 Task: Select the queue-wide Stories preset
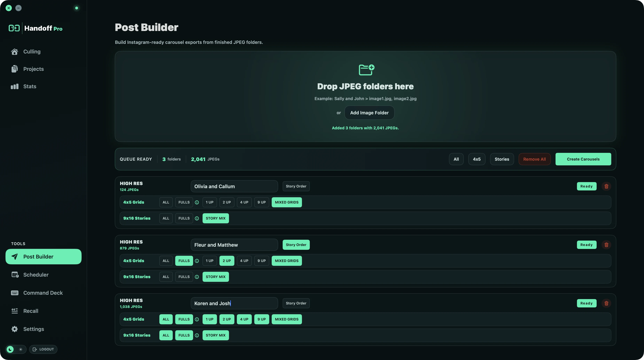click(x=502, y=159)
